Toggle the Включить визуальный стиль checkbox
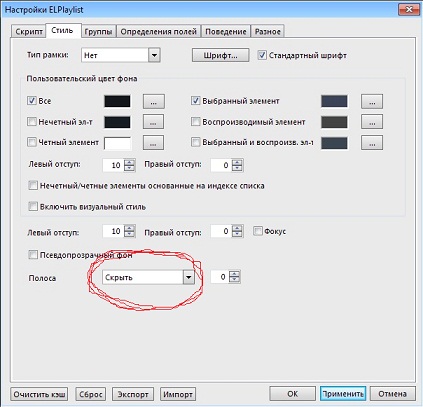 coord(33,206)
